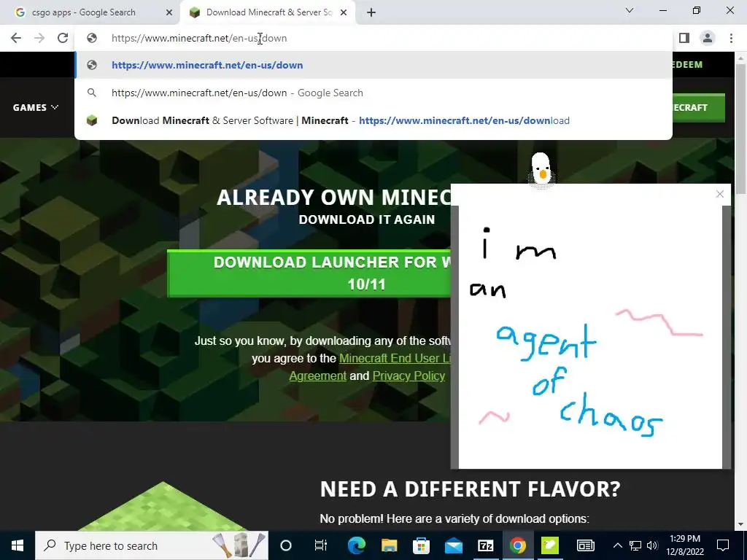Viewport: 747px width, 560px height.
Task: Open Chrome's three-dot menu
Action: click(x=731, y=38)
